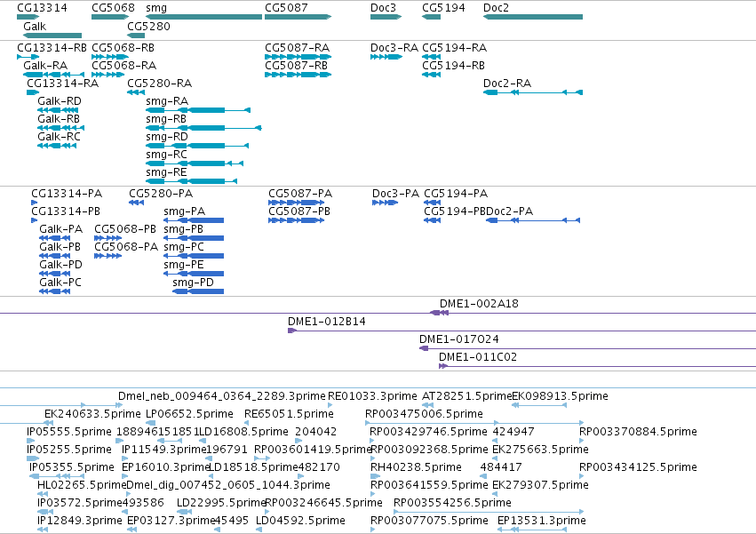Select EST RE01033.3prime
This screenshot has height=534, width=756.
tap(372, 396)
